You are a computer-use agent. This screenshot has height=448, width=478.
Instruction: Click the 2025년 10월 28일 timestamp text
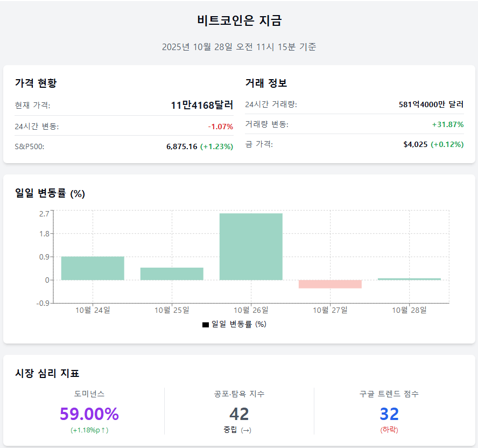point(239,47)
